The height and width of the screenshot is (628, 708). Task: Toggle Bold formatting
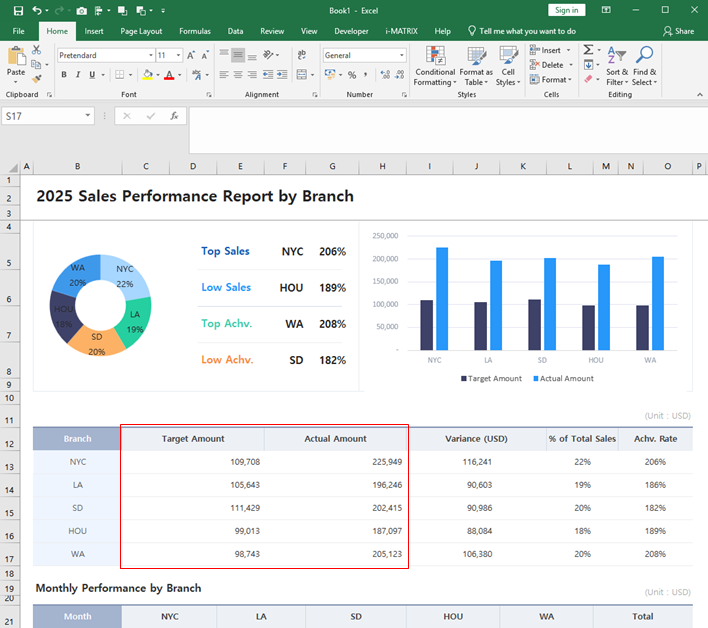(64, 75)
